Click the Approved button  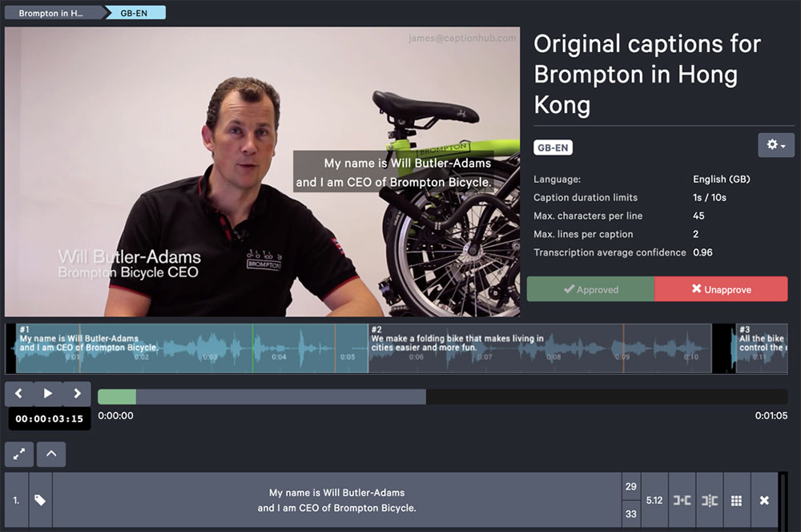(x=590, y=289)
